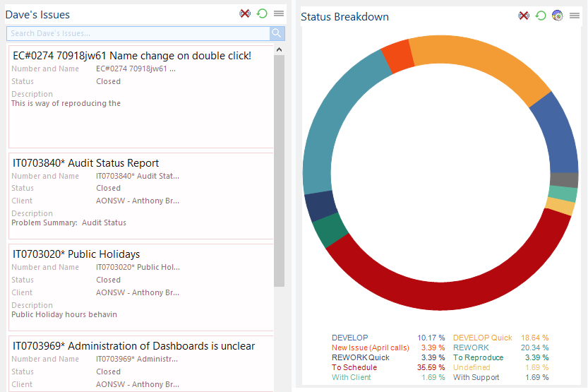Click the To Schedule legend label
The height and width of the screenshot is (392, 588).
tap(354, 367)
